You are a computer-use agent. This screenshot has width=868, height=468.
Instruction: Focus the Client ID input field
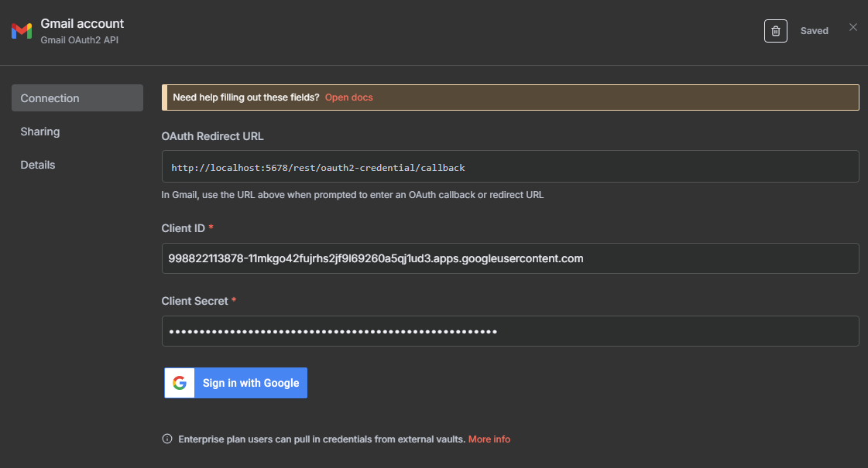pos(510,258)
